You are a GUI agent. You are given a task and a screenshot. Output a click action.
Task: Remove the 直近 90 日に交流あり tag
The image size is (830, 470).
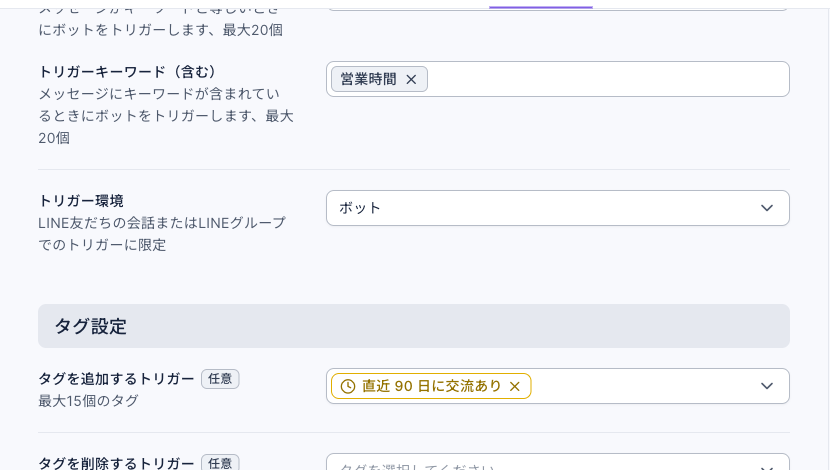tap(515, 386)
